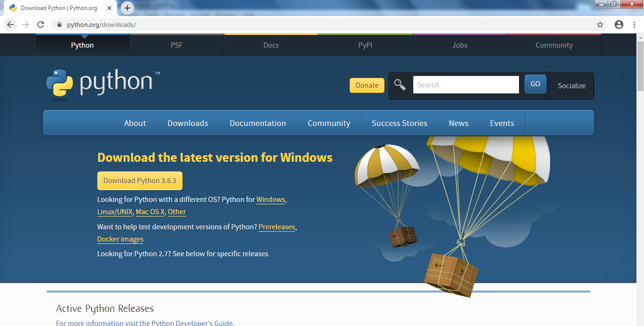The height and width of the screenshot is (326, 644).
Task: Click the scrollbar up arrow
Action: (640, 37)
